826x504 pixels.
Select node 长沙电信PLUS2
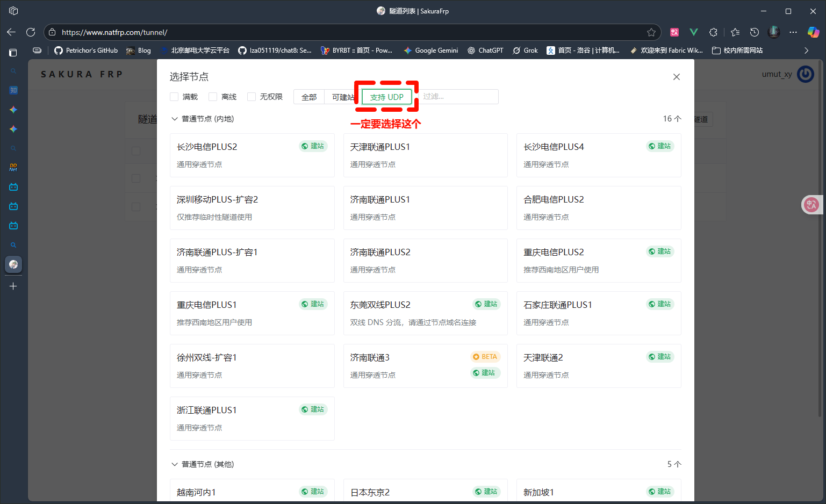(252, 155)
